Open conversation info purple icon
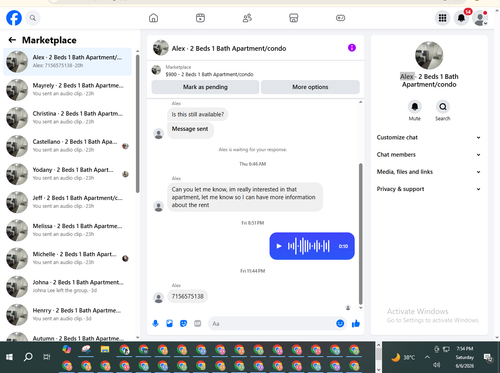Image resolution: width=500 pixels, height=373 pixels. tap(352, 48)
